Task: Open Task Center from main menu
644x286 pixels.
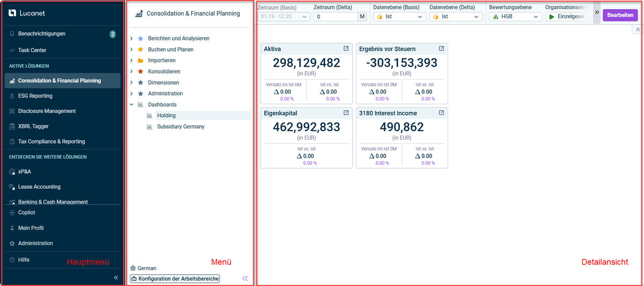Action: pos(32,51)
